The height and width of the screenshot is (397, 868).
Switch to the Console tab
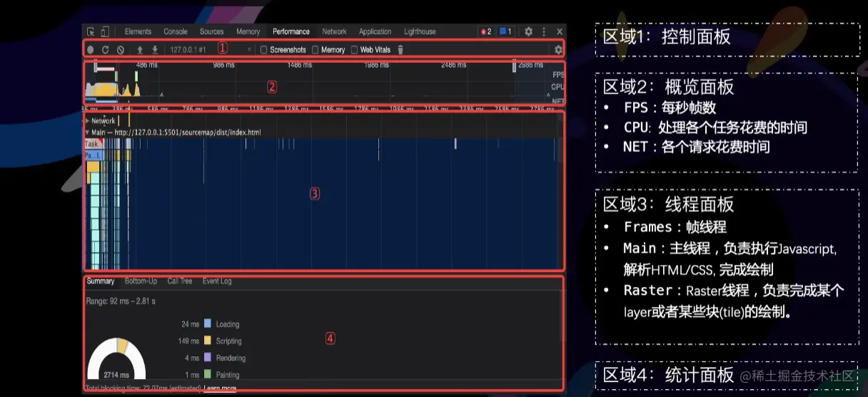click(x=176, y=31)
